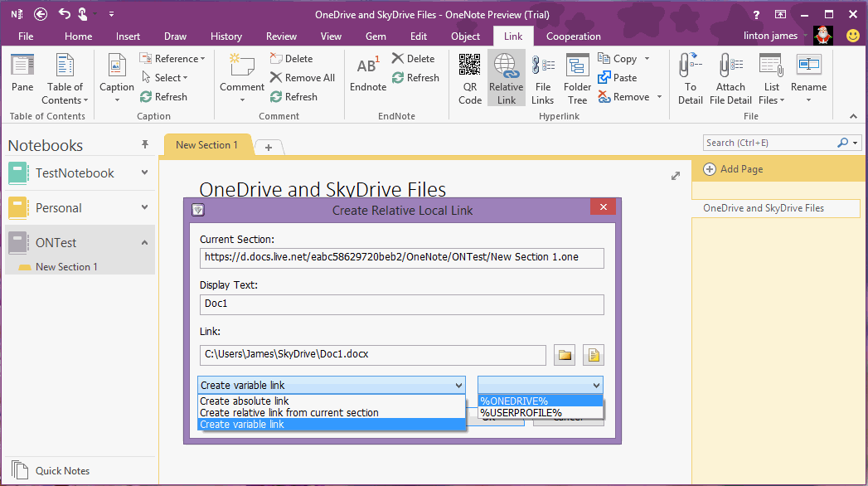Screen dimensions: 868x486
Task: Add a new Comment
Action: 242,79
